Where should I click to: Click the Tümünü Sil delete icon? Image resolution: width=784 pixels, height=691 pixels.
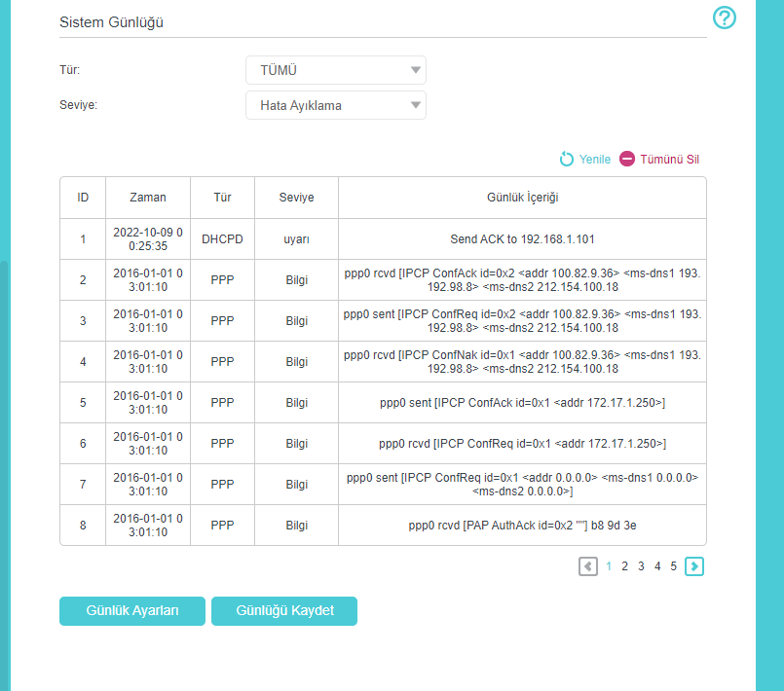pos(627,159)
